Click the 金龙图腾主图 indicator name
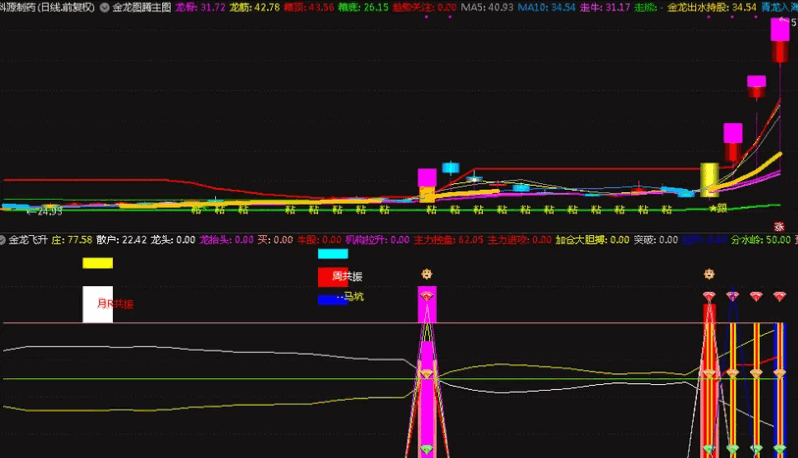This screenshot has width=798, height=458. [x=142, y=8]
